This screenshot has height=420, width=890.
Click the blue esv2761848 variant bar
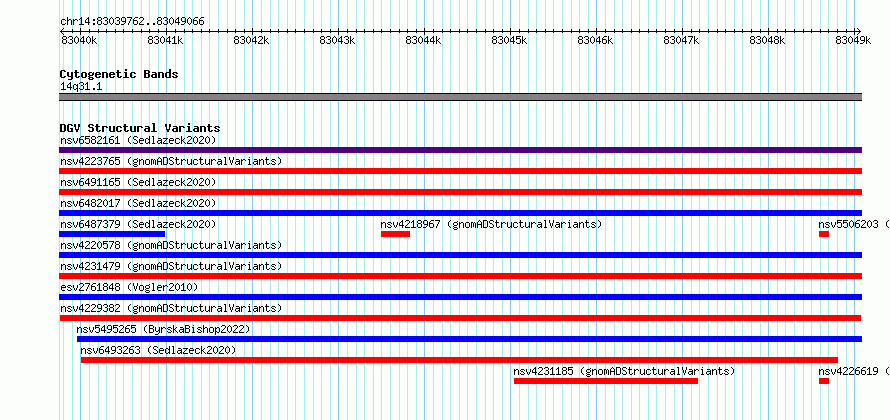pos(460,297)
